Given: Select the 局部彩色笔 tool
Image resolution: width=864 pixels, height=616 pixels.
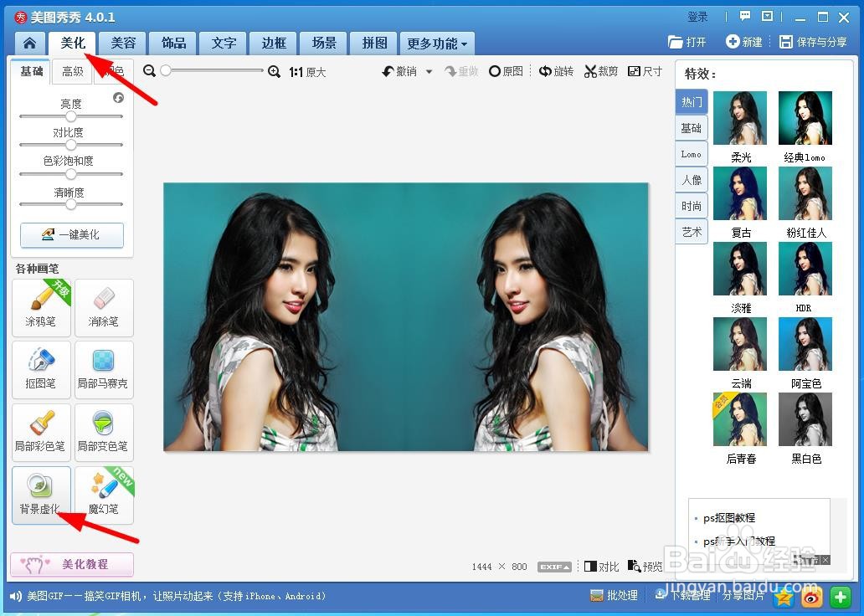Looking at the screenshot, I should coord(41,433).
